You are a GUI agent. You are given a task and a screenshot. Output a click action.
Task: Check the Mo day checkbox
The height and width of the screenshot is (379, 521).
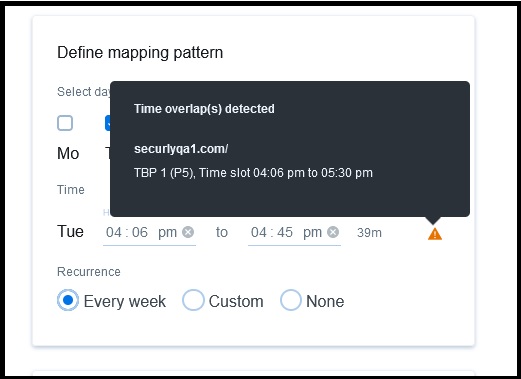65,123
